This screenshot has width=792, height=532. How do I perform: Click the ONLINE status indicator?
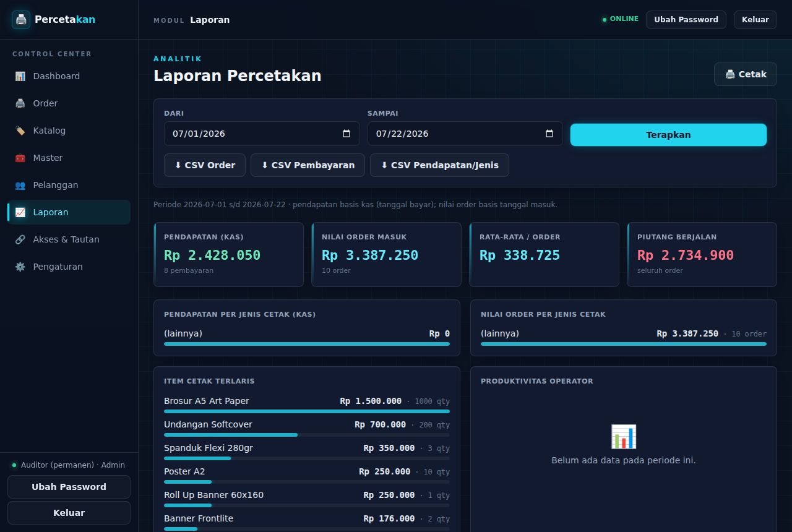(x=621, y=19)
